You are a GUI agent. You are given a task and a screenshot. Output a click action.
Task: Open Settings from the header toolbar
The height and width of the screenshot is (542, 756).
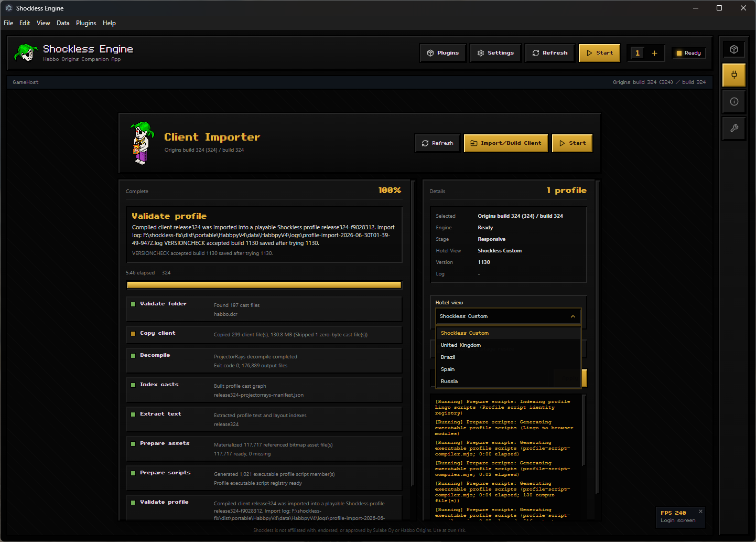(x=496, y=53)
